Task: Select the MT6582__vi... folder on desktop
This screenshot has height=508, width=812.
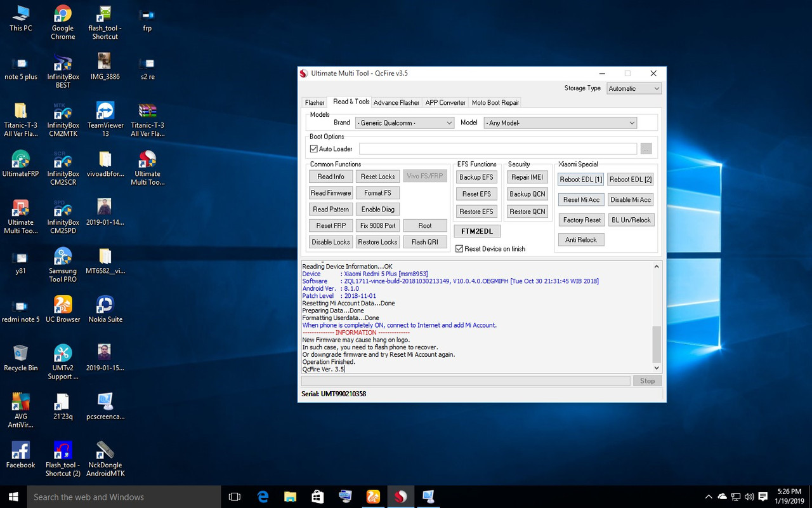Action: 105,261
